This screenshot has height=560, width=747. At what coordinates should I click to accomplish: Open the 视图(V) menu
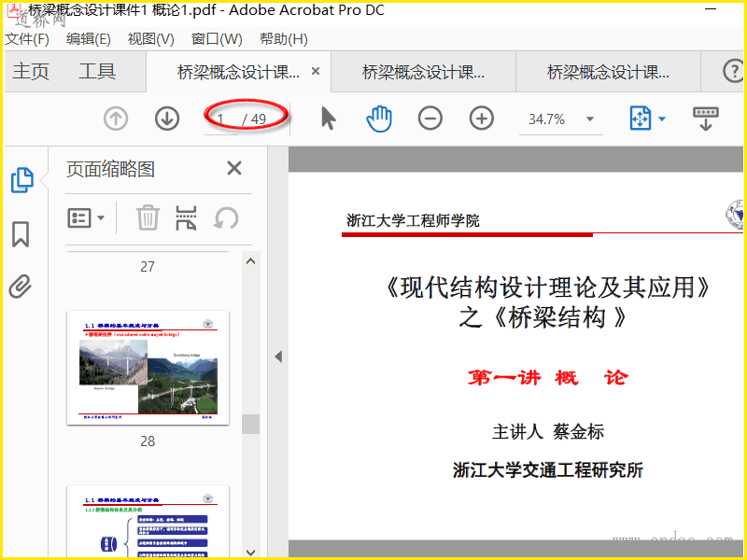(151, 39)
